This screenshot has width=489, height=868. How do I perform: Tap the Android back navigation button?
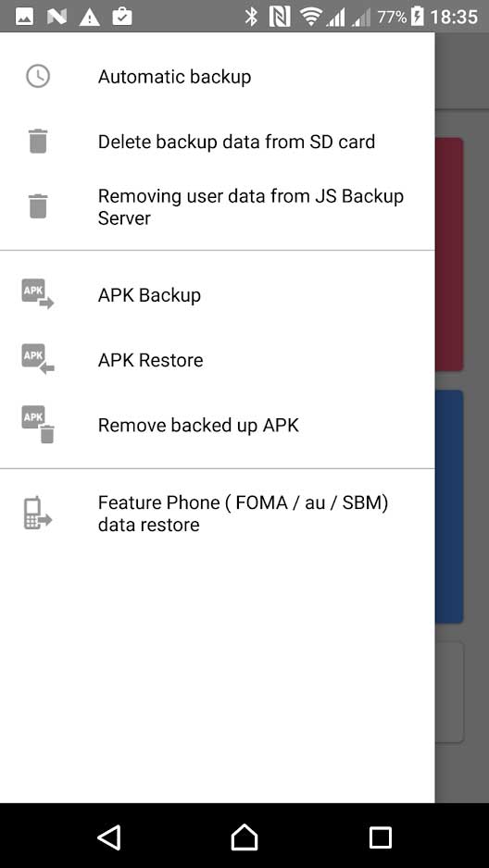tap(109, 837)
